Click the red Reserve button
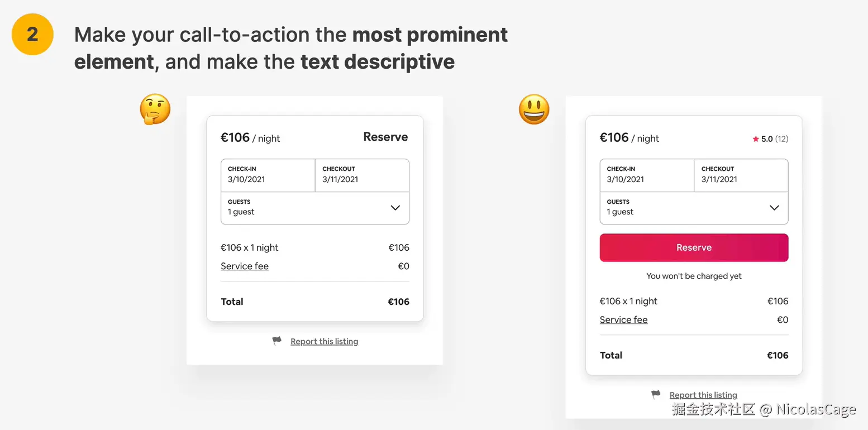Screen dimensions: 868x430 [x=694, y=247]
